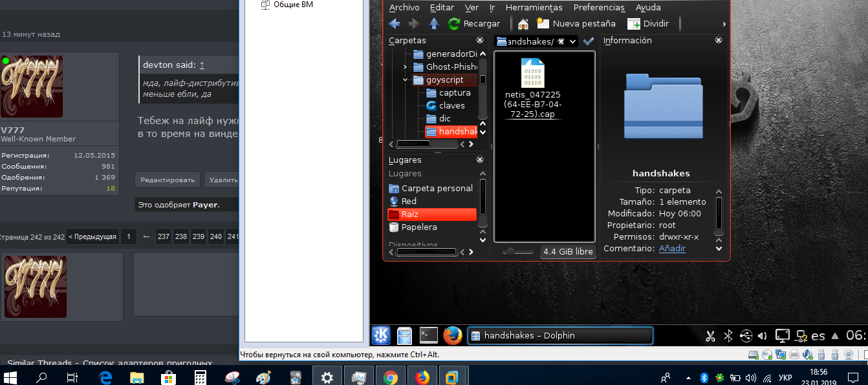
Task: Collapse the goyscript folder tree node
Action: pyautogui.click(x=406, y=80)
